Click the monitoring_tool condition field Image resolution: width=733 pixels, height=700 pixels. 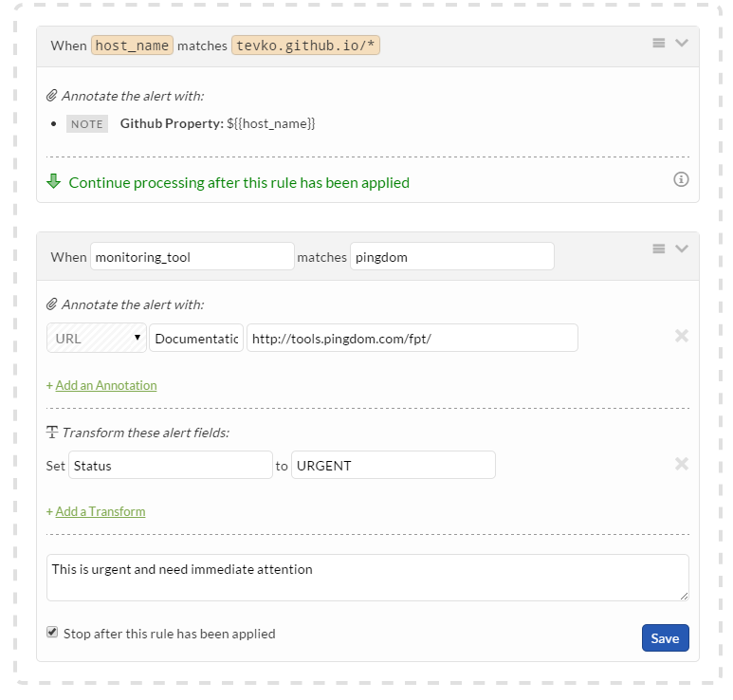(x=192, y=257)
